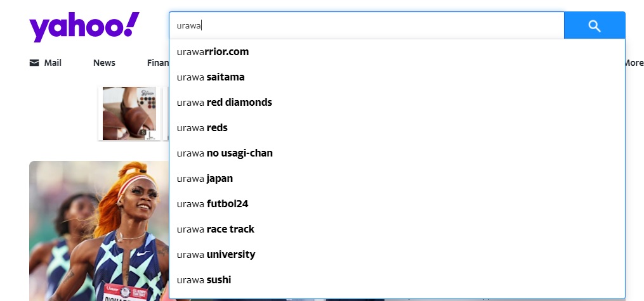Pick the "urawa red diamonds" suggestion
The height and width of the screenshot is (301, 644).
225,103
